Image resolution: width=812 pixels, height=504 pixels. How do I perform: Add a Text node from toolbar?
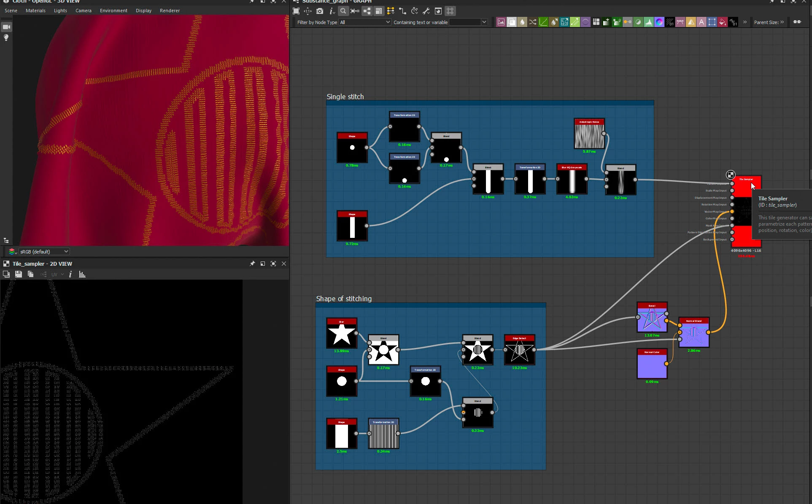701,22
